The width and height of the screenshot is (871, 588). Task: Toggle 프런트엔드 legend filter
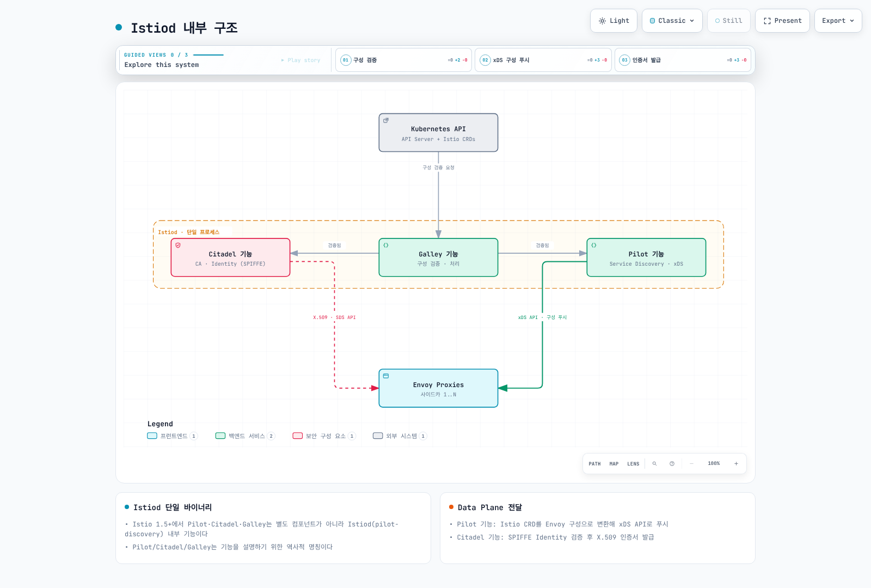pos(173,436)
